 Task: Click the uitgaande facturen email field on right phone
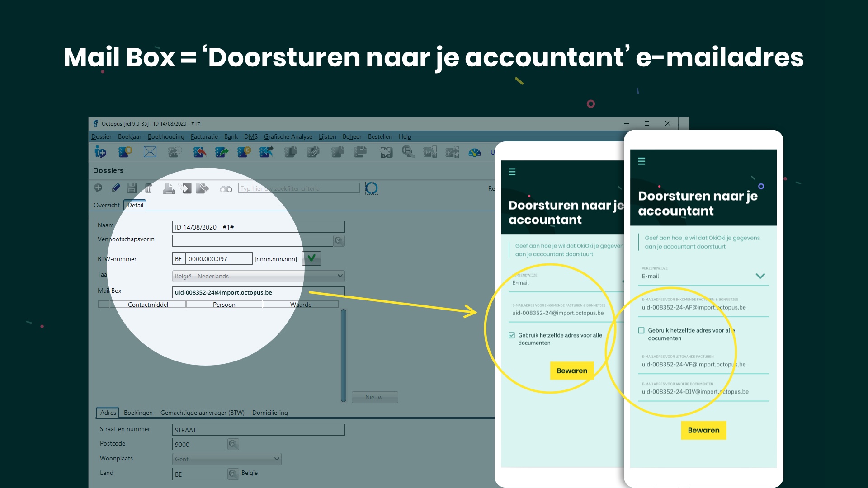[x=703, y=365]
